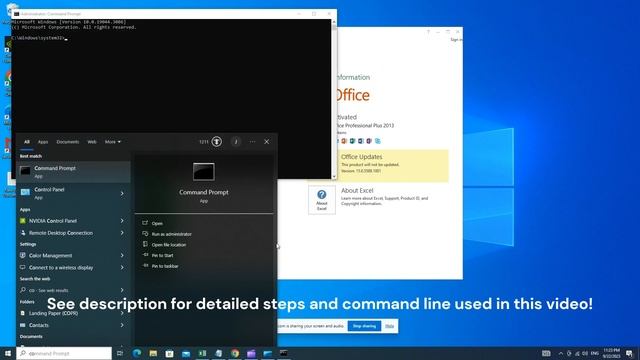Open the Contacts folder result
This screenshot has height=360, width=640.
click(73, 325)
